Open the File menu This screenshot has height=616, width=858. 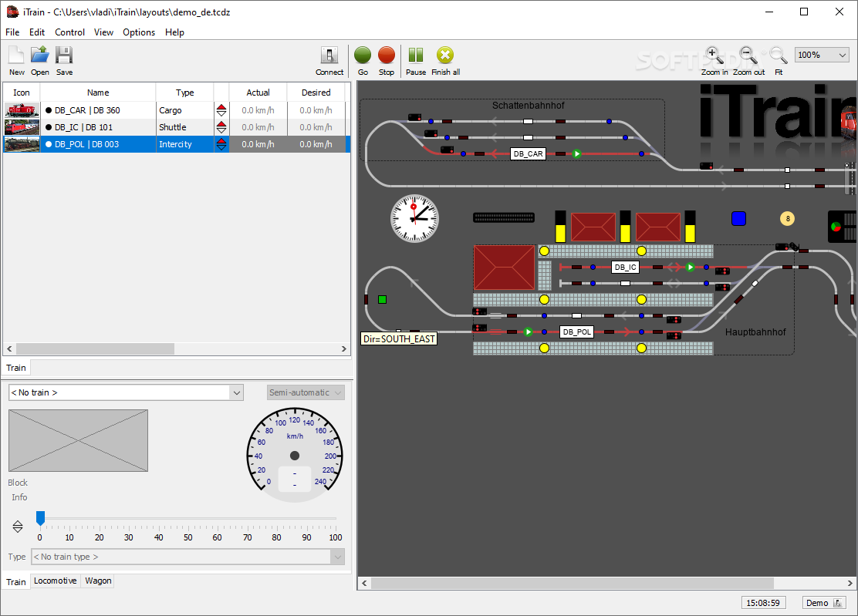12,32
